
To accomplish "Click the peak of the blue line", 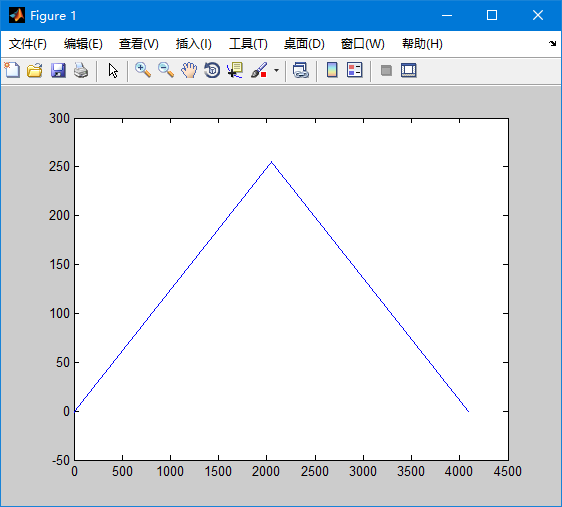I will [x=271, y=162].
